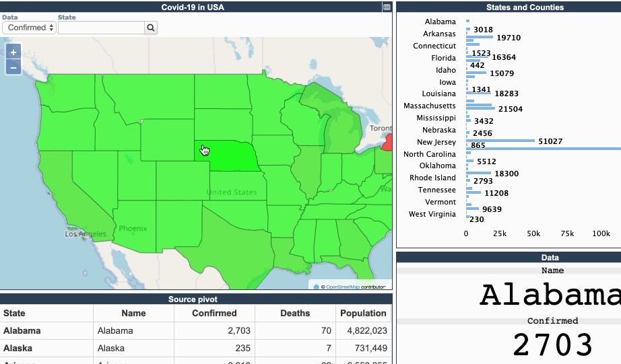This screenshot has height=364, width=621.
Task: Sort by the Population column header
Action: tap(363, 313)
